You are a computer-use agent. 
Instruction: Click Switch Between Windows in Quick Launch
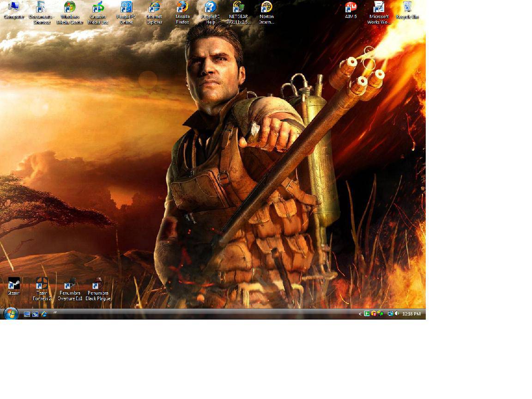click(x=35, y=314)
